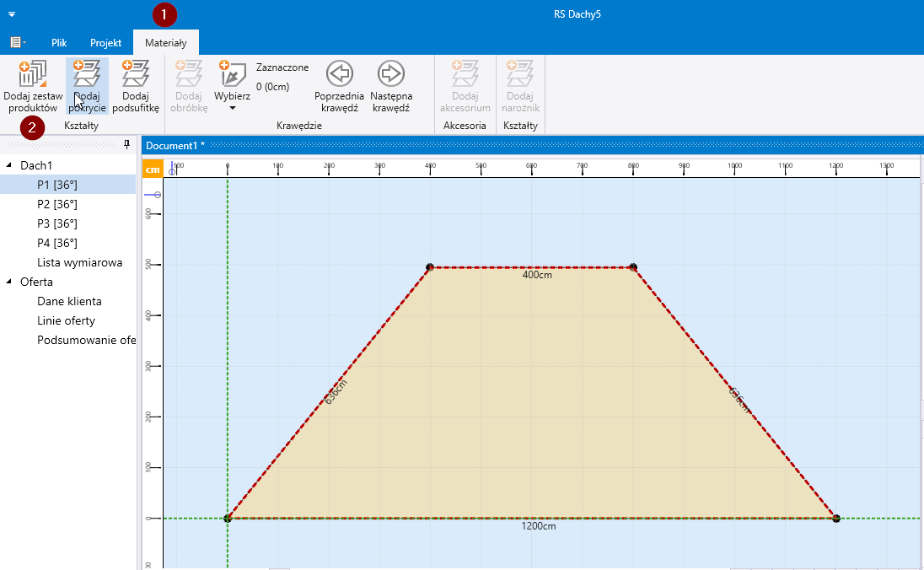Select roof plane P3 [36°] in tree
The width and height of the screenshot is (924, 570).
(57, 223)
